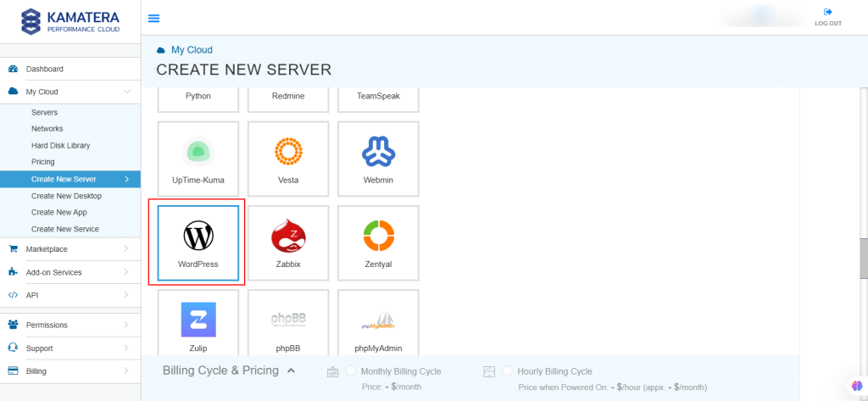Viewport: 868px width, 401px height.
Task: Collapse the My Cloud sidebar section chevron
Action: 127,92
